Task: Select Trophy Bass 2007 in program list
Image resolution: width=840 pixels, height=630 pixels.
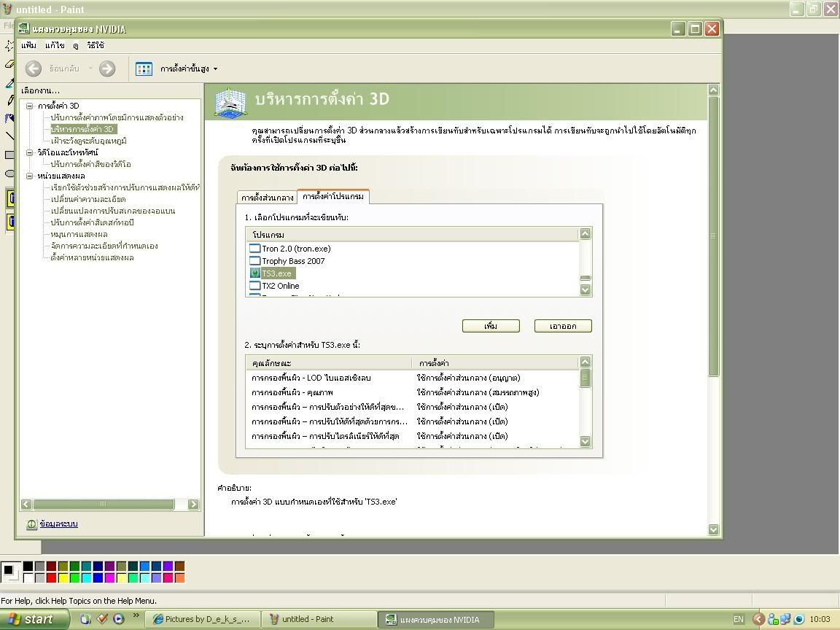Action: tap(293, 261)
